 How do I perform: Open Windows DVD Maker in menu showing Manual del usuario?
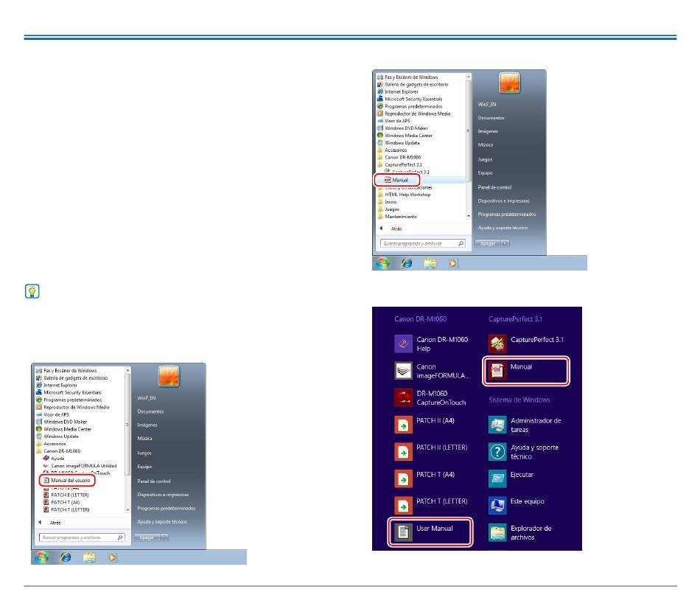(62, 422)
